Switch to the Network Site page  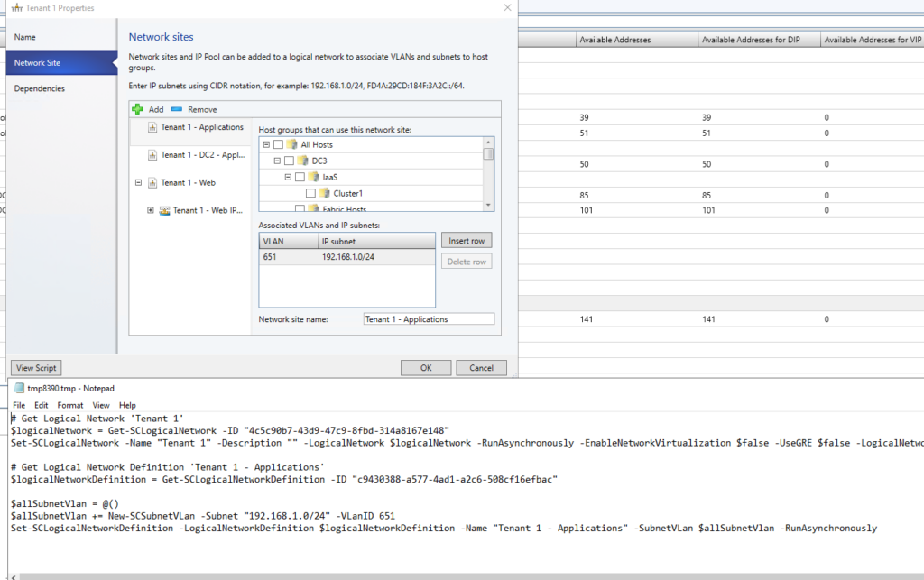(x=61, y=62)
